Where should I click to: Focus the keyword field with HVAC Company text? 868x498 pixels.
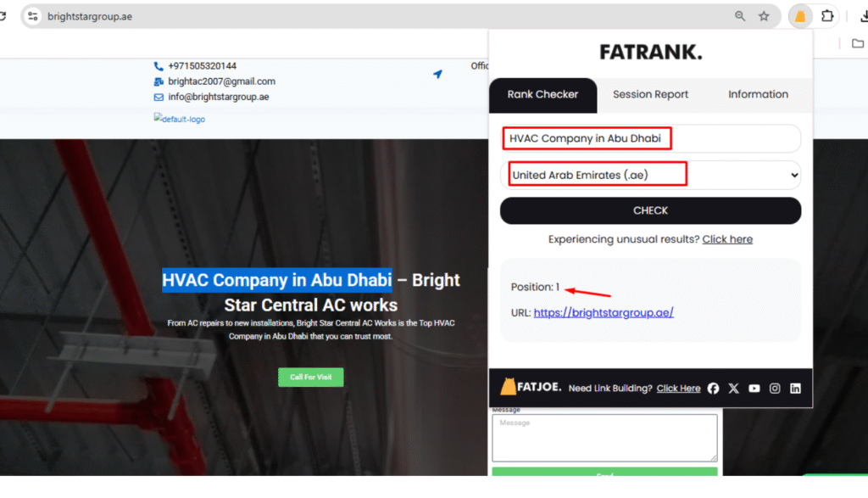[650, 138]
